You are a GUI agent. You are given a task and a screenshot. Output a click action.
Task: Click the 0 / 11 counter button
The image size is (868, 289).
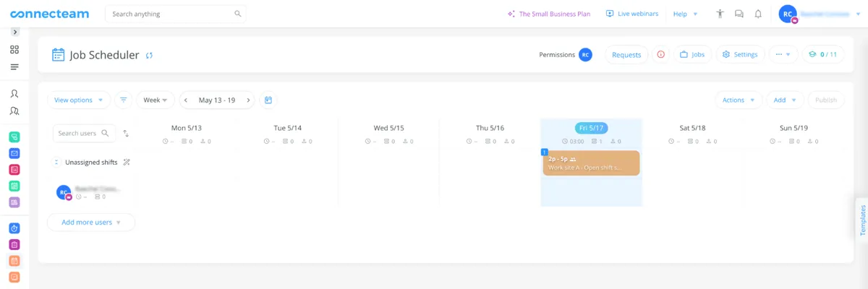(823, 55)
